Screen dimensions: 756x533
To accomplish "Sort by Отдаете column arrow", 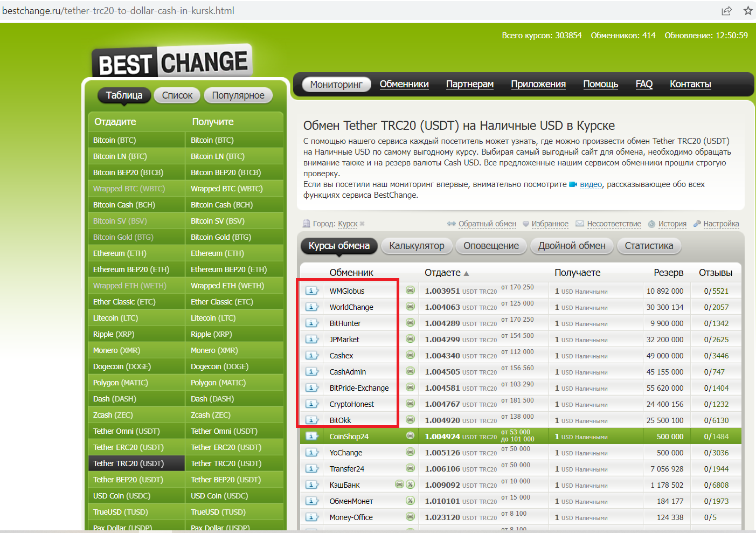I will pyautogui.click(x=467, y=273).
